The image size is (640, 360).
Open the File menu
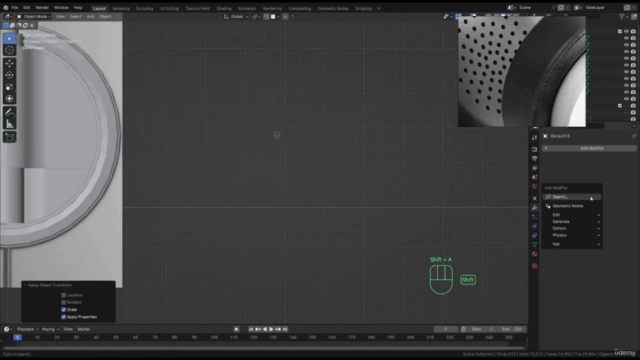pyautogui.click(x=15, y=8)
